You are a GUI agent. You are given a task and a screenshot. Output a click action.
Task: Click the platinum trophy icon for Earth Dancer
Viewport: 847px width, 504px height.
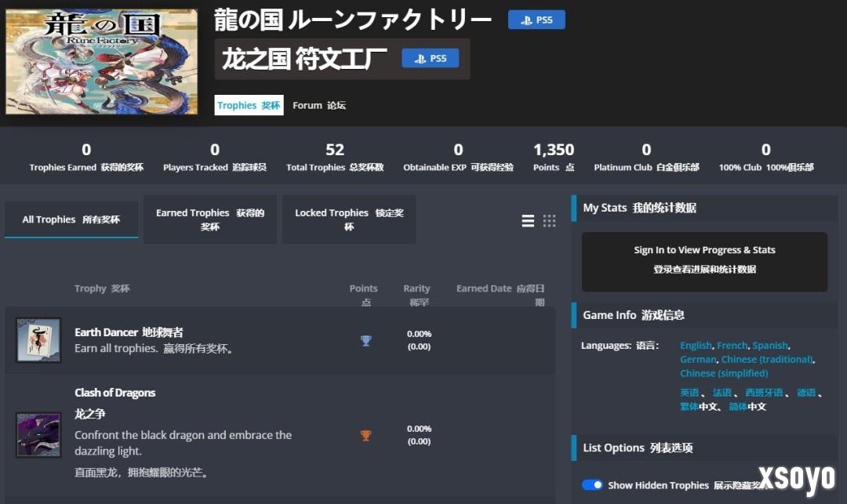coord(365,340)
